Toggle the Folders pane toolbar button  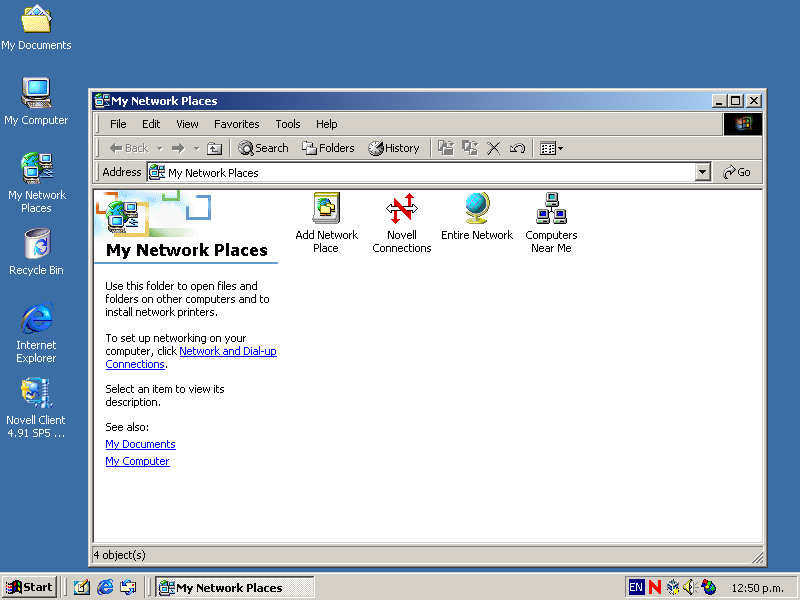[x=328, y=148]
